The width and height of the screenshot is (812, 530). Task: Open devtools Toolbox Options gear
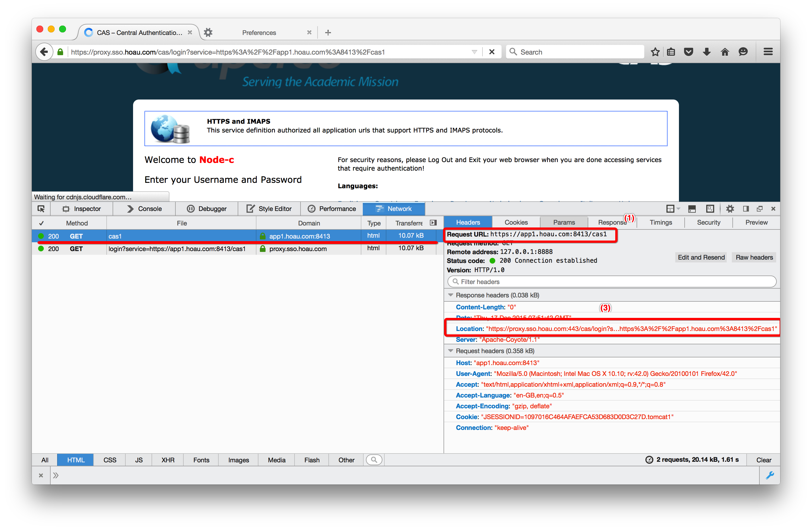pyautogui.click(x=730, y=208)
